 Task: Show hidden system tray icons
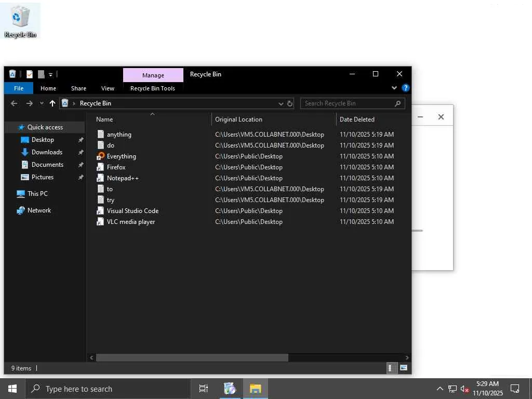pos(440,389)
